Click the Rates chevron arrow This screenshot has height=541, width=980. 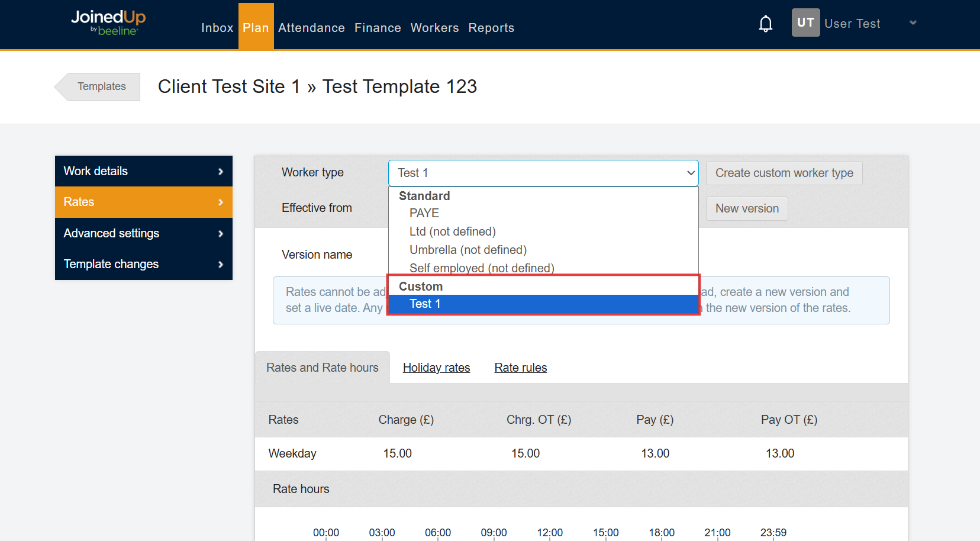(221, 202)
